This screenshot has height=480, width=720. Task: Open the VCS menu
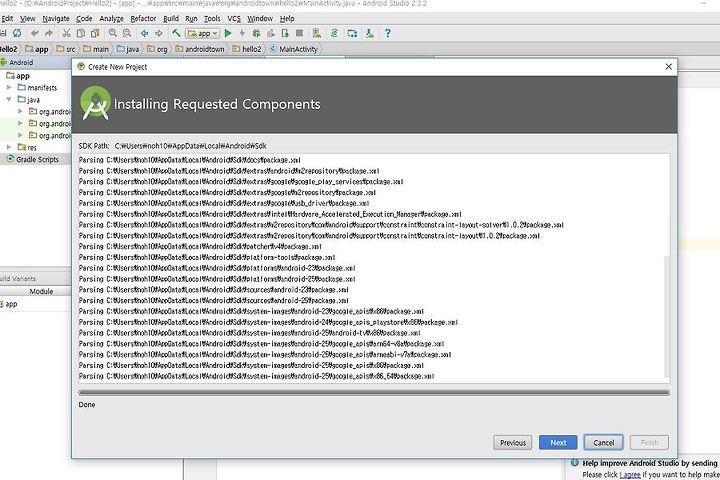tap(234, 18)
